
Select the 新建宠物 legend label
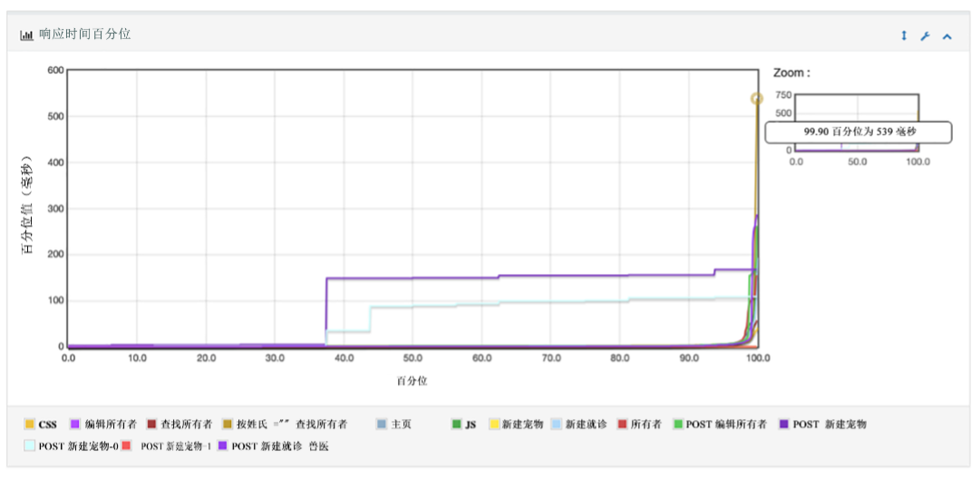[x=522, y=424]
